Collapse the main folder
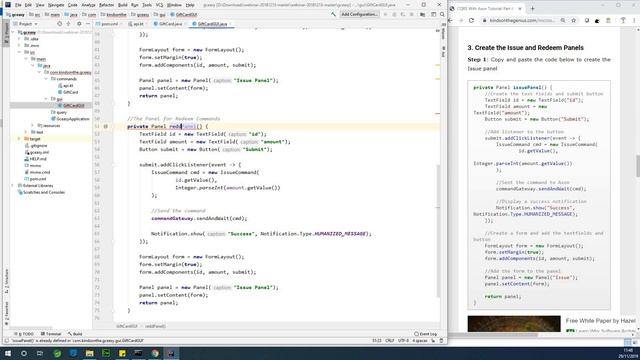Viewport: 640px width, 360px height. (x=26, y=59)
